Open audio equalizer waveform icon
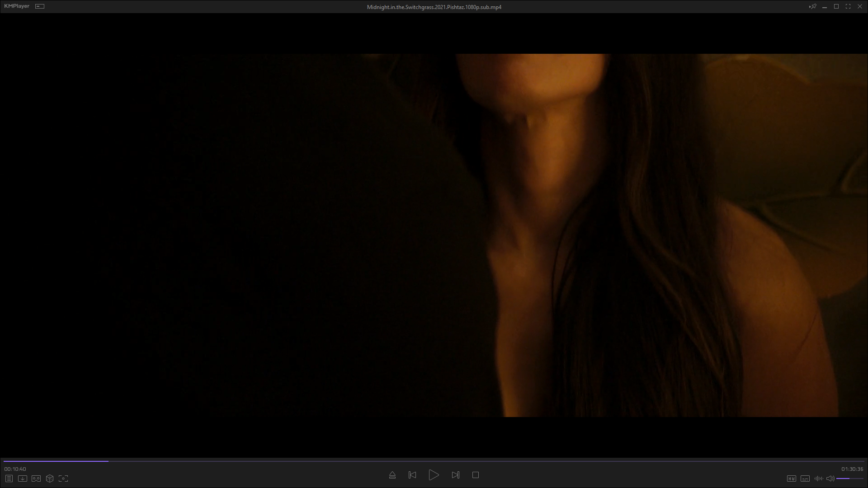This screenshot has height=488, width=868. tap(818, 479)
